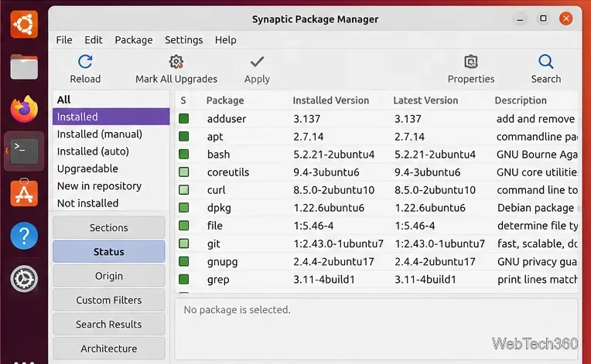Screen dimensions: 591x364
Task: Show the Sections filter list
Action: tap(109, 227)
